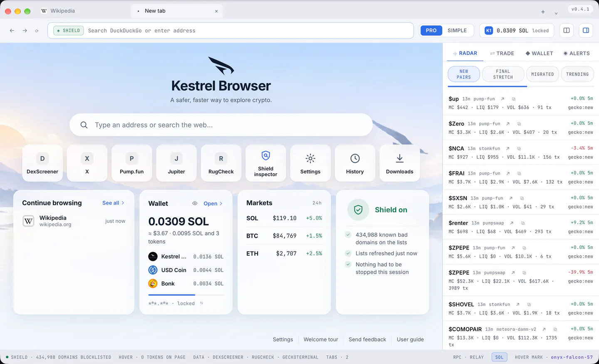Open the Shield inspector tile
Viewport: 599px width, 364px height.
266,163
